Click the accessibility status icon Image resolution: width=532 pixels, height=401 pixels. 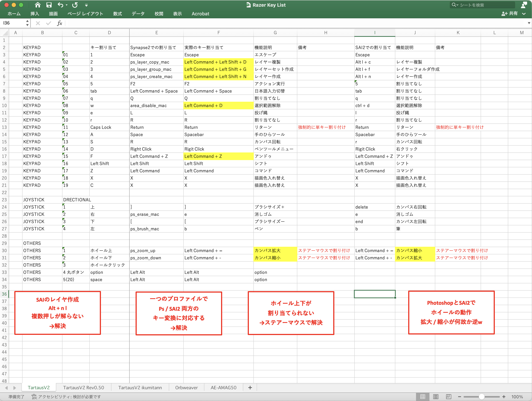pos(34,397)
